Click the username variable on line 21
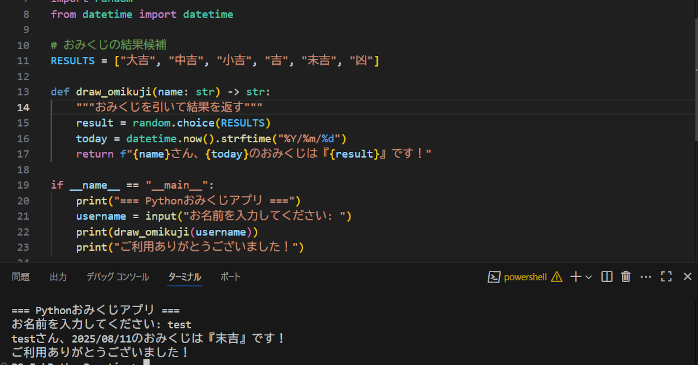 coord(101,216)
